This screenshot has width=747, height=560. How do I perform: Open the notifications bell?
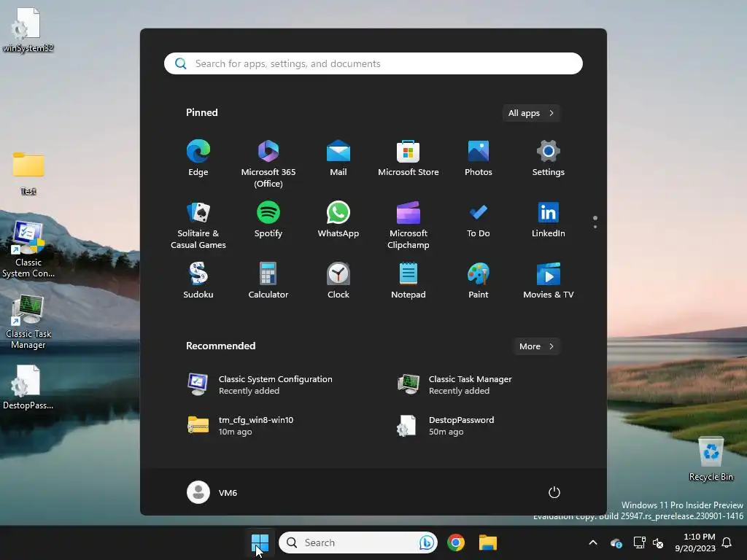click(727, 542)
